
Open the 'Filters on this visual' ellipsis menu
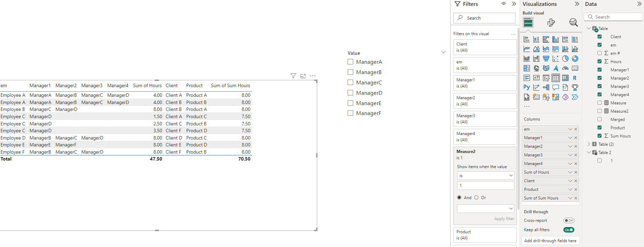[x=513, y=34]
